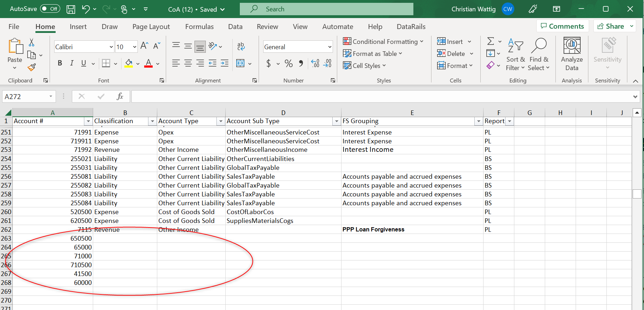Image resolution: width=644 pixels, height=310 pixels.
Task: Switch to the DataRails tab
Action: point(411,27)
